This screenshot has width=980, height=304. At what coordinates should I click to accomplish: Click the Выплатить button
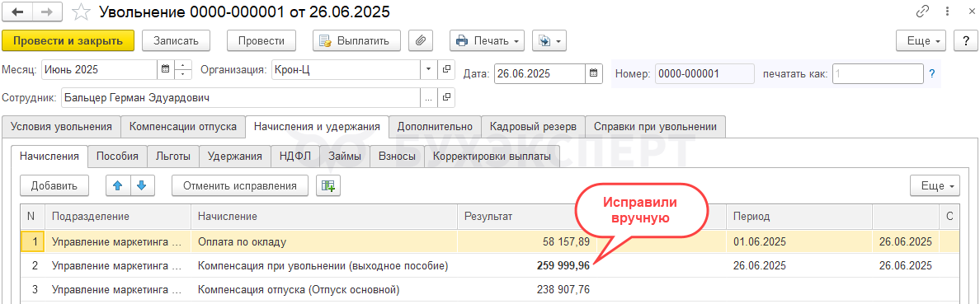coord(357,40)
